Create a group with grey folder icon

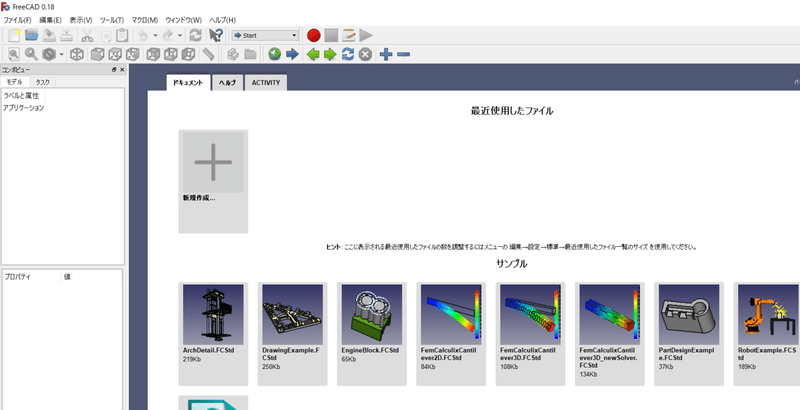251,54
